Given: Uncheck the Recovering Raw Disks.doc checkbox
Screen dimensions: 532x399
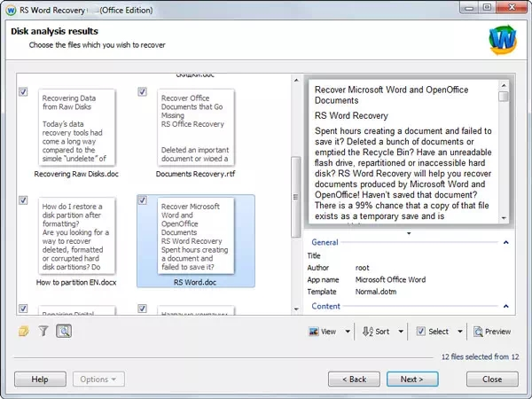Looking at the screenshot, I should click(23, 91).
